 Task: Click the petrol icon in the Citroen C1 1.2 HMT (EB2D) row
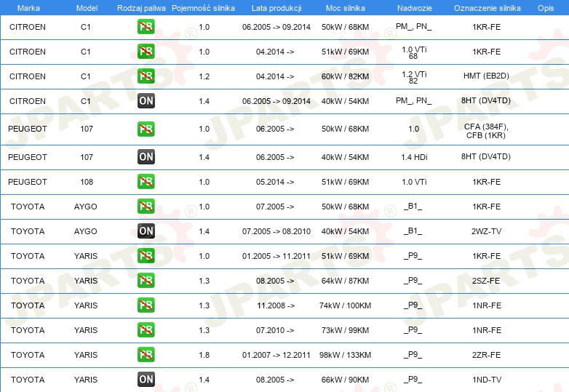(146, 76)
